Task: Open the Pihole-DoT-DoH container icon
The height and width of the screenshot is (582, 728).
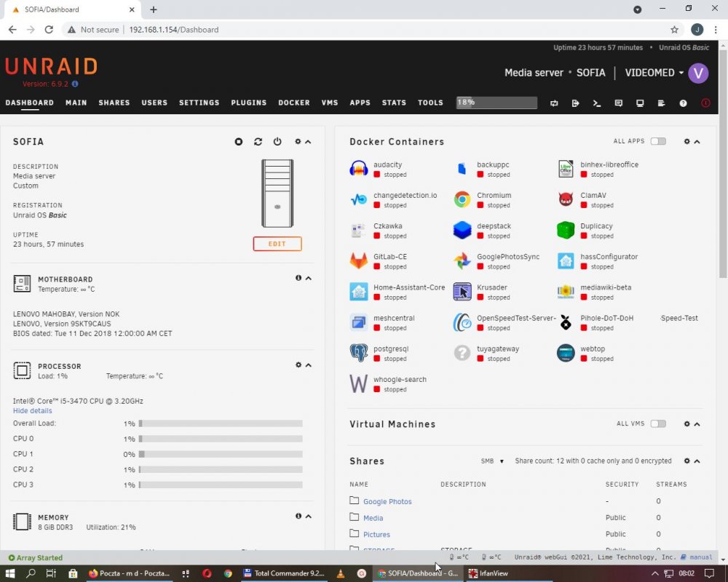Action: click(x=566, y=322)
